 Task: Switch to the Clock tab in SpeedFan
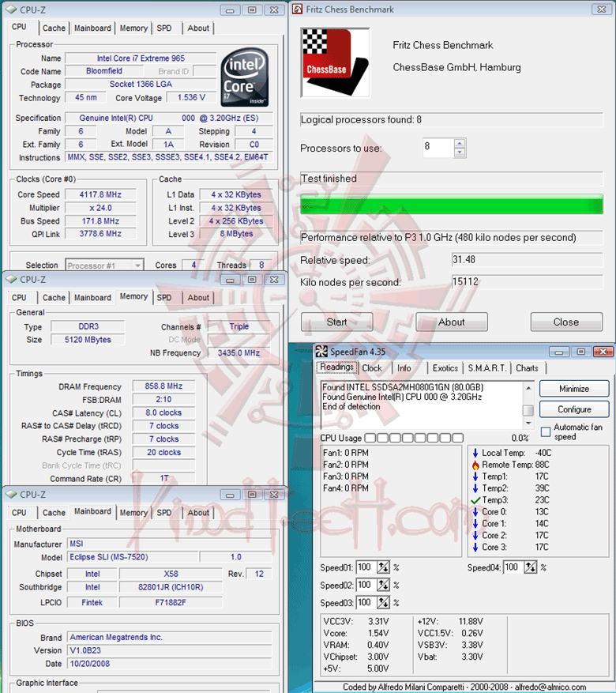(x=372, y=368)
